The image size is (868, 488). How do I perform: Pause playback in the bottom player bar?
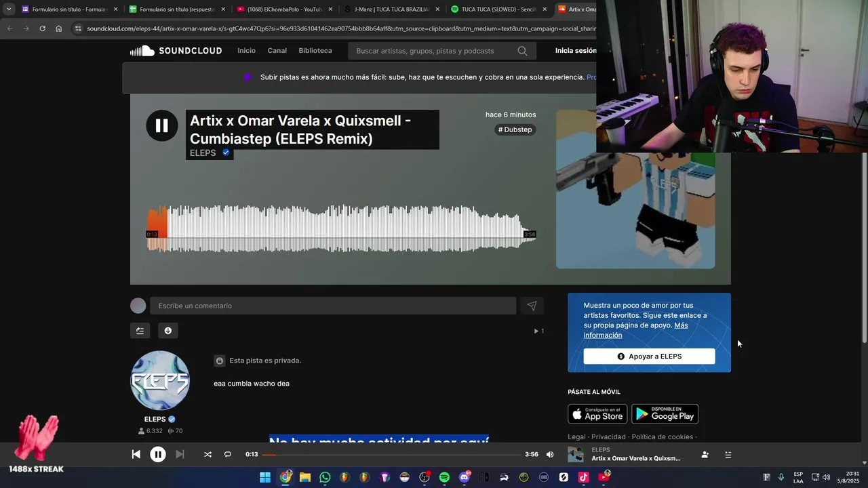coord(157,455)
